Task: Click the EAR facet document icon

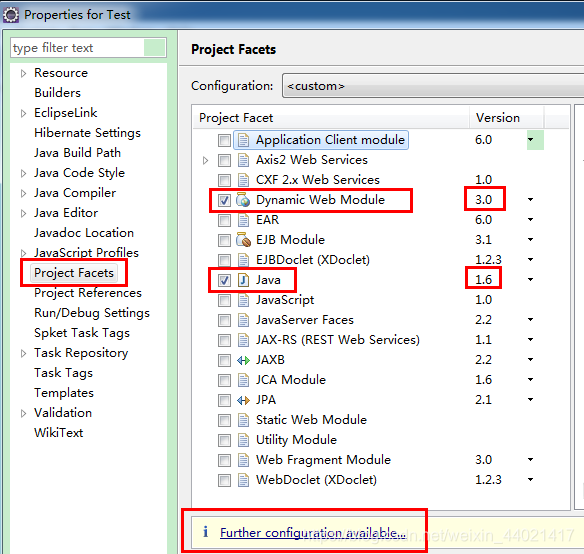Action: (x=243, y=220)
